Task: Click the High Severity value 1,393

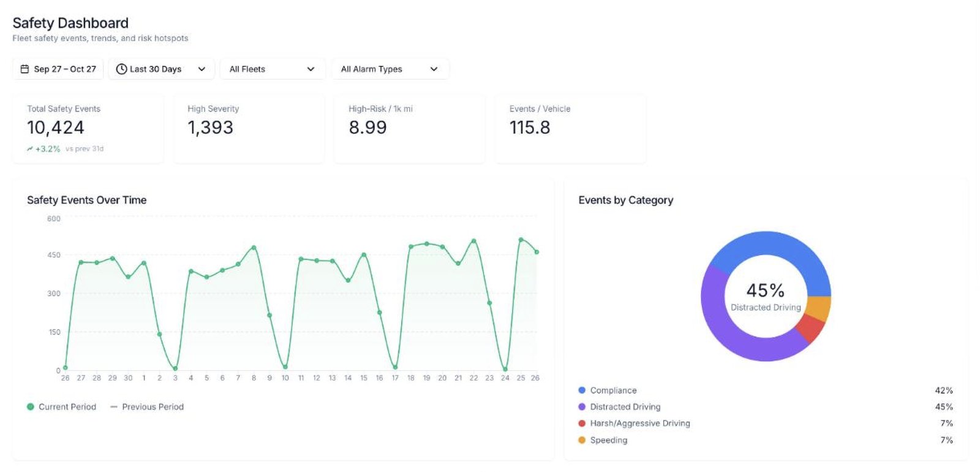Action: coord(210,128)
